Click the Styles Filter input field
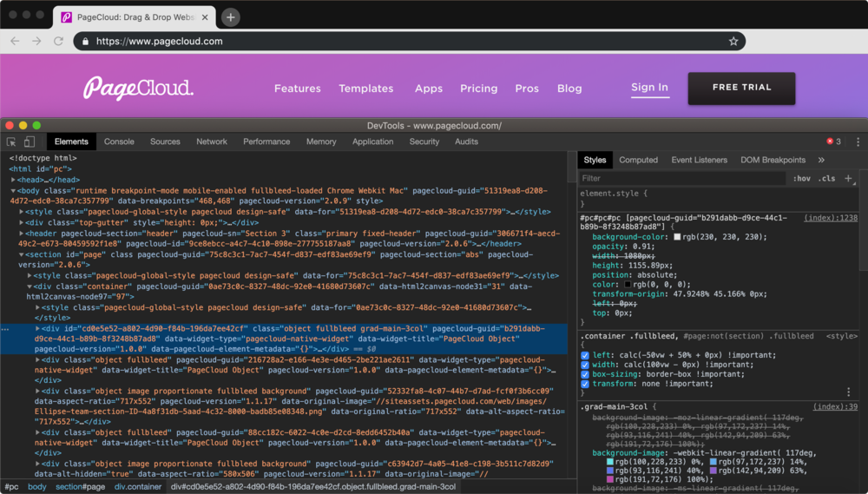 coord(682,178)
